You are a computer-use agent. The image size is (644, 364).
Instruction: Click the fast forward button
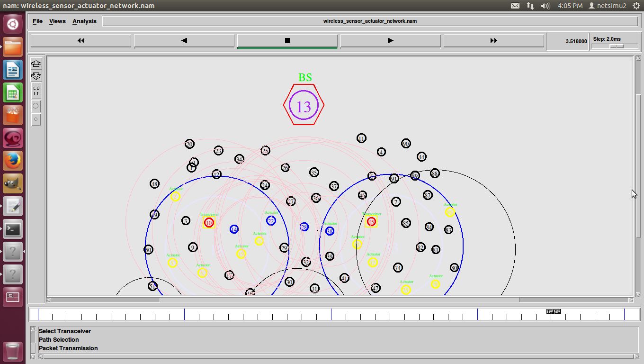[x=493, y=41]
